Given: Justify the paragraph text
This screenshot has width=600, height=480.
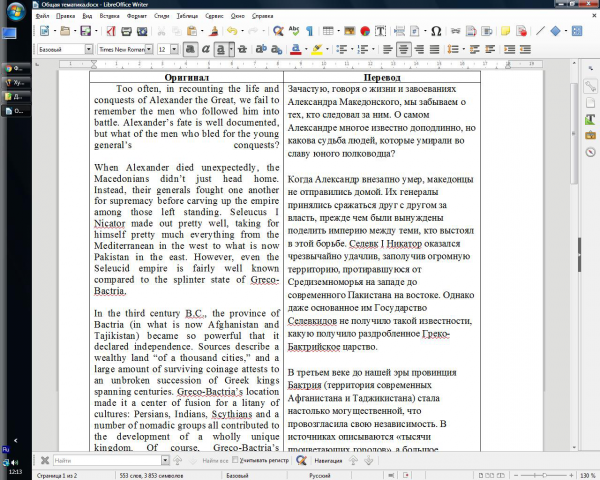Looking at the screenshot, I should coord(434,49).
